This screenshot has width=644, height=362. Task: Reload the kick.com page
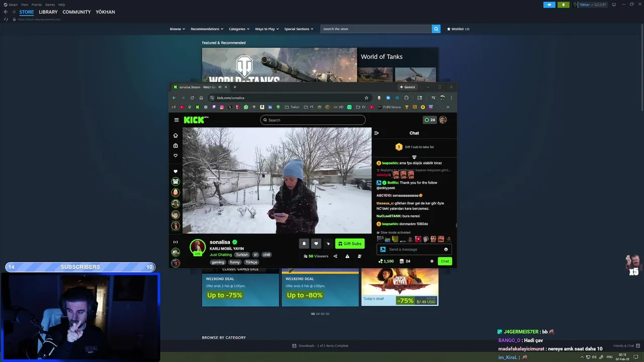pyautogui.click(x=192, y=98)
